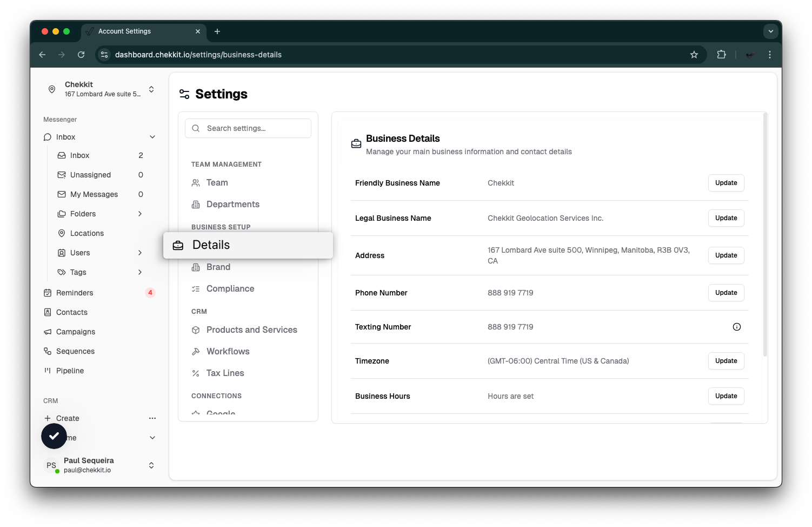Update the Friendly Business Name

point(726,183)
